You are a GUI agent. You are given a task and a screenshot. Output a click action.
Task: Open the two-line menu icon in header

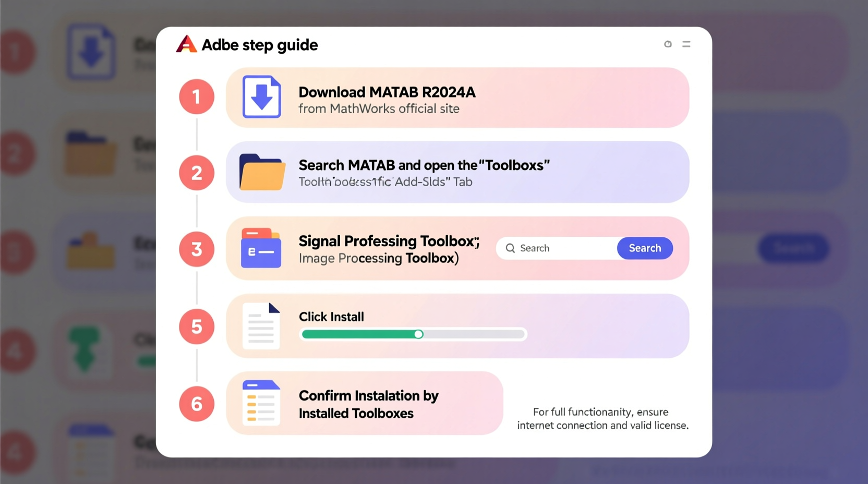(686, 44)
